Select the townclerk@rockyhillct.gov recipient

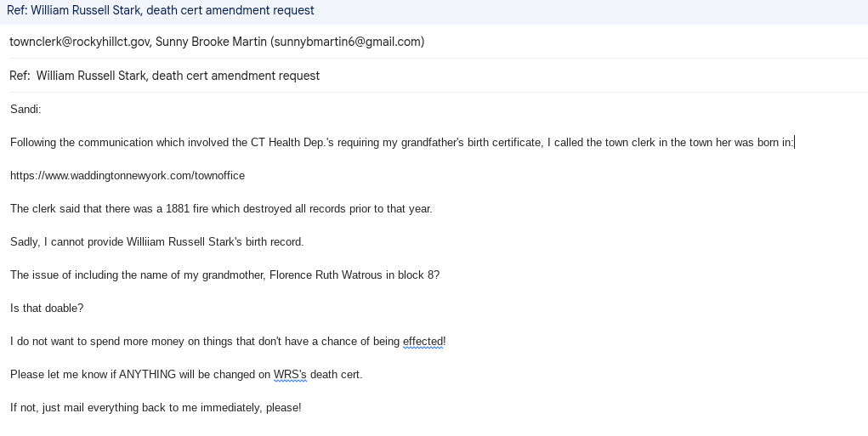pos(80,42)
